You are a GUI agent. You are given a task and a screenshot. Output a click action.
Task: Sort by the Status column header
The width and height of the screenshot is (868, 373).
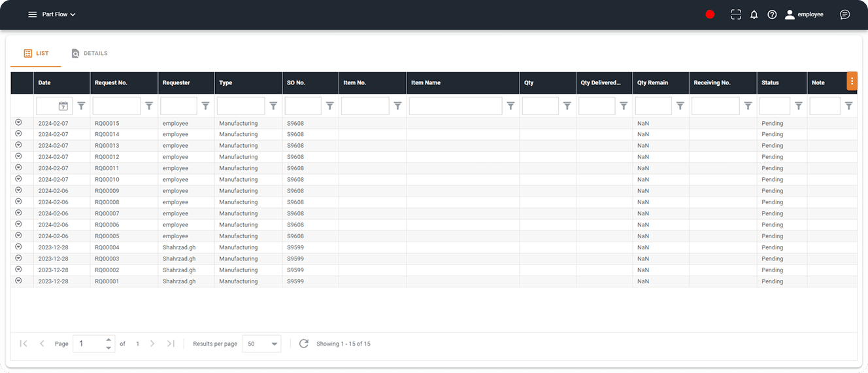(x=782, y=83)
